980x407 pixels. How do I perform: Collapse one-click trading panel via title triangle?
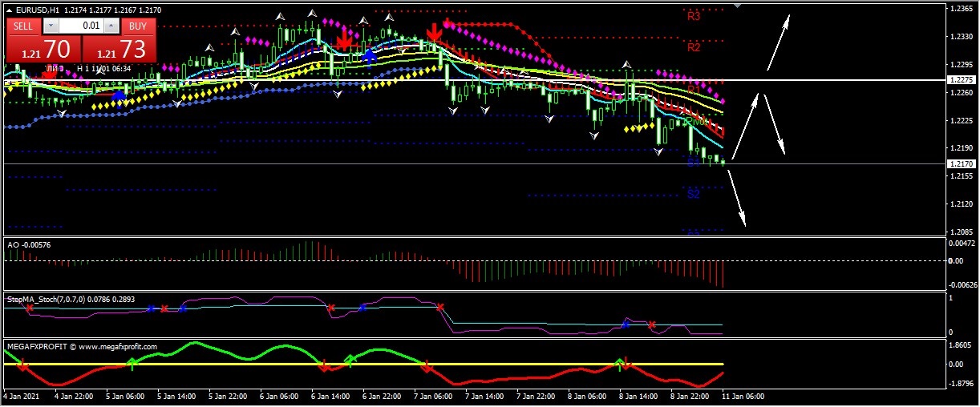coord(9,10)
